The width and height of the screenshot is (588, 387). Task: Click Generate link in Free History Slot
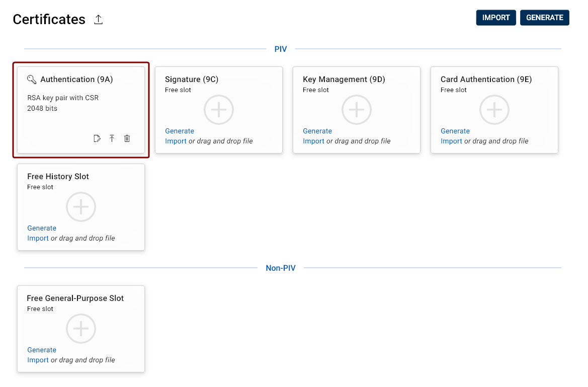pyautogui.click(x=42, y=228)
